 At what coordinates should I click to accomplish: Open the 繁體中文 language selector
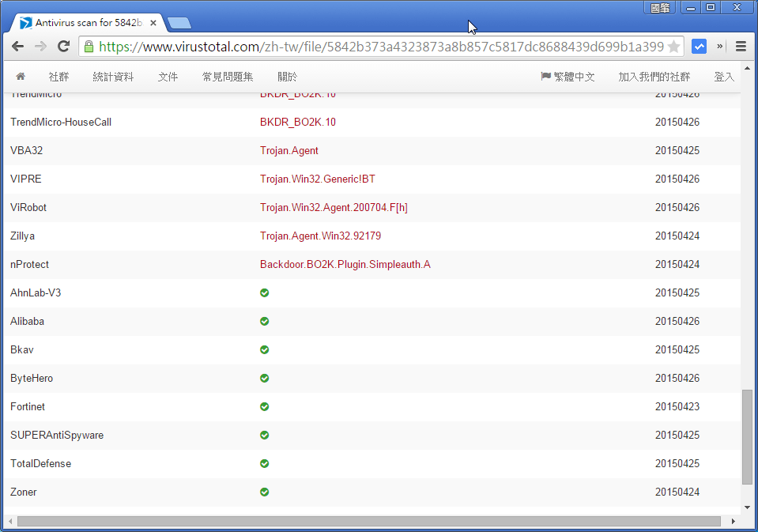coord(570,77)
